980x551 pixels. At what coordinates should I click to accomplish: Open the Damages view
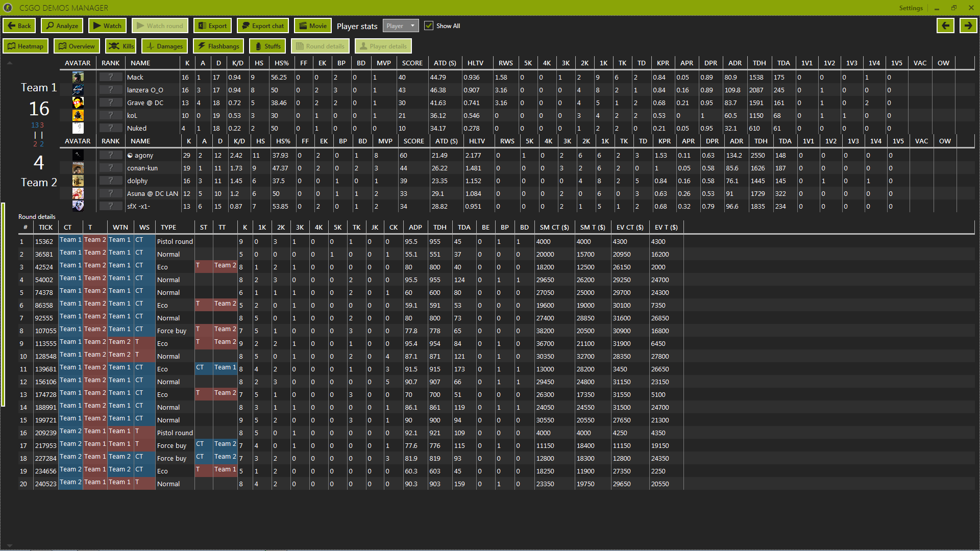164,46
